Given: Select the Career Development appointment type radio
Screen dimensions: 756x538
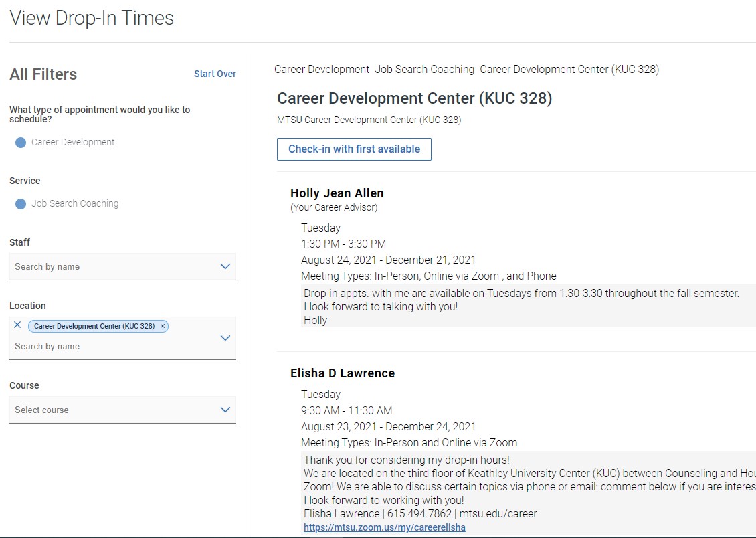Looking at the screenshot, I should coord(21,143).
